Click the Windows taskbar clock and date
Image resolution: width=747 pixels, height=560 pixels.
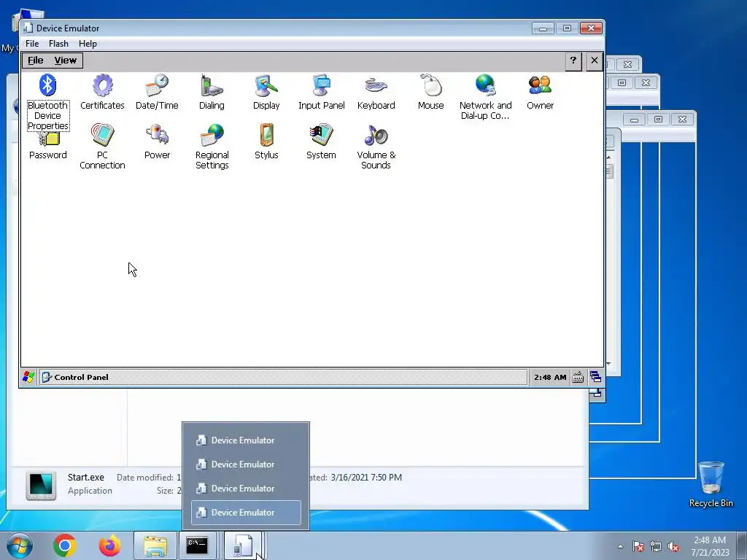[x=710, y=546]
